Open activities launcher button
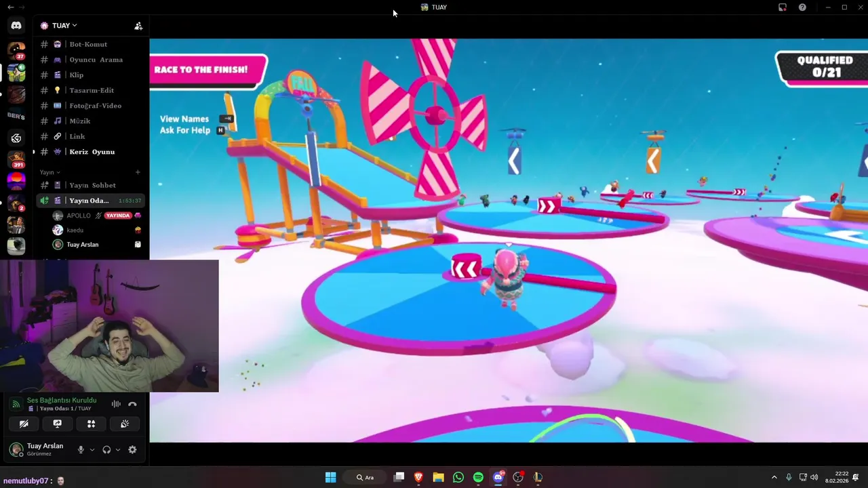 click(92, 424)
